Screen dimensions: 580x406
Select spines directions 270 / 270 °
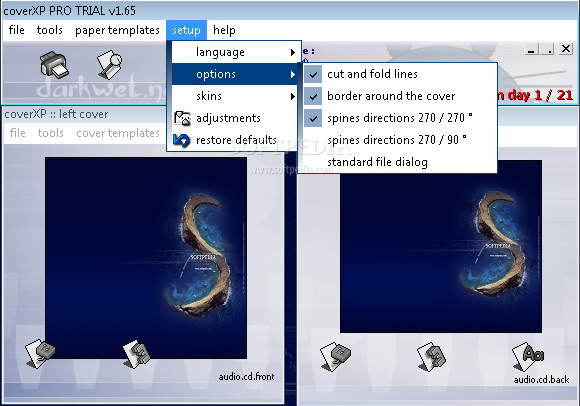[x=397, y=118]
